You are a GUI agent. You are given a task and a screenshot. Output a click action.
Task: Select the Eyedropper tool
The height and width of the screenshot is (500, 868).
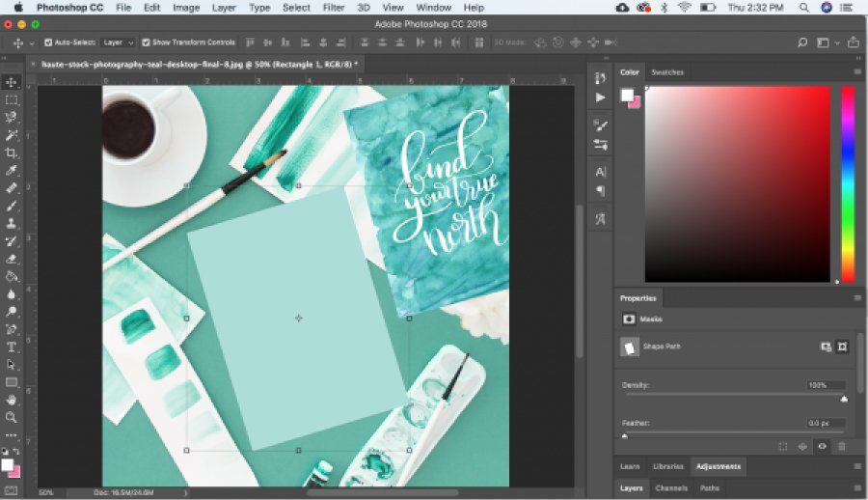[x=12, y=170]
